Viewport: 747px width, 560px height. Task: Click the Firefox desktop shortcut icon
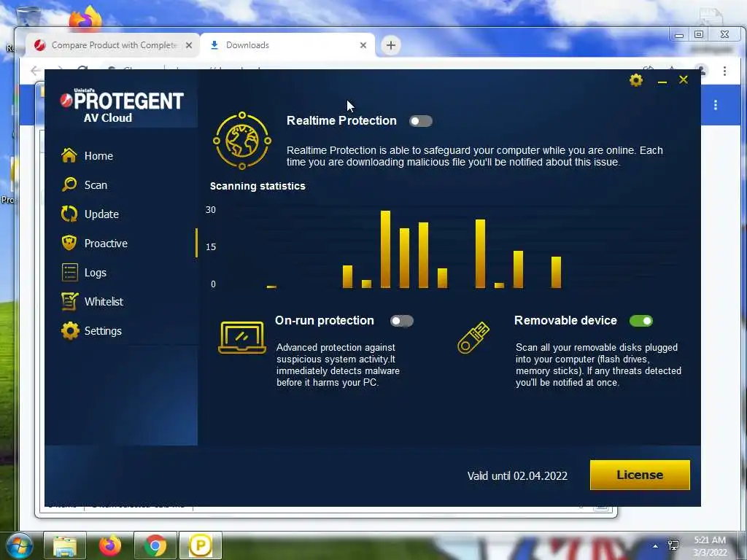85,19
